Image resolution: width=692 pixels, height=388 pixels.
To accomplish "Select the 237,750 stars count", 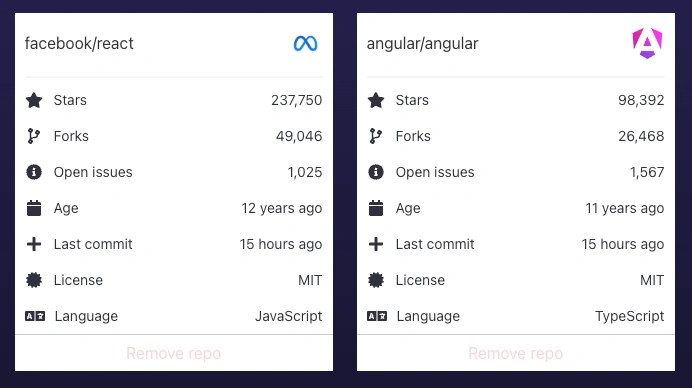I will pos(297,100).
